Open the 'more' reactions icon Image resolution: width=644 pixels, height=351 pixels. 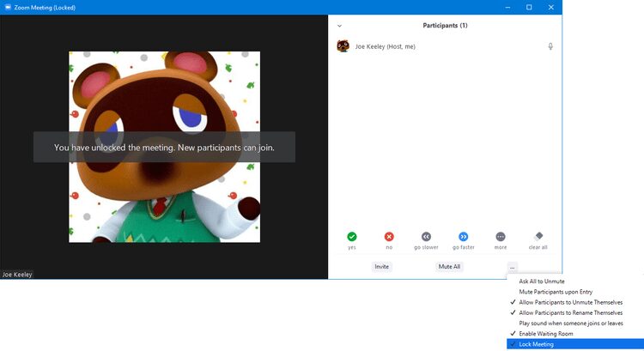501,236
